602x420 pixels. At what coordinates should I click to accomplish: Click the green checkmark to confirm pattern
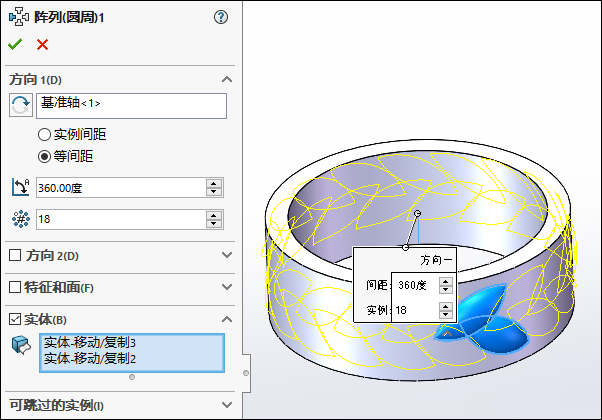[15, 45]
